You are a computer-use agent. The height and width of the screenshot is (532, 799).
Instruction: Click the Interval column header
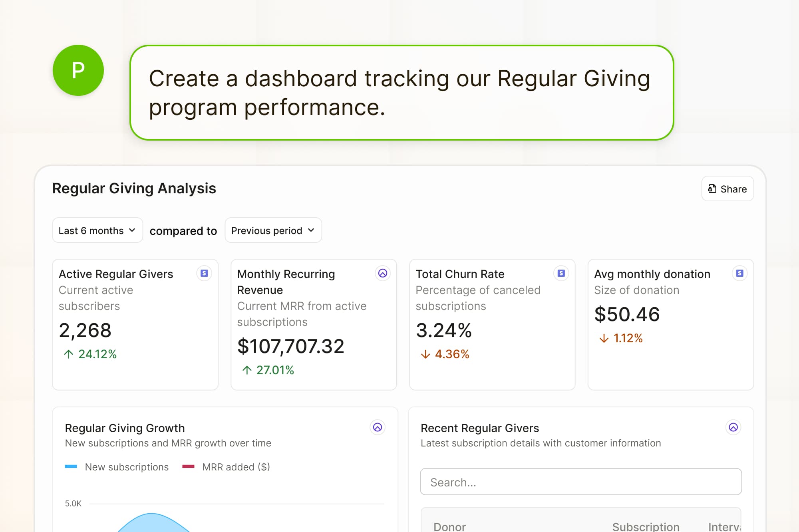(x=723, y=526)
